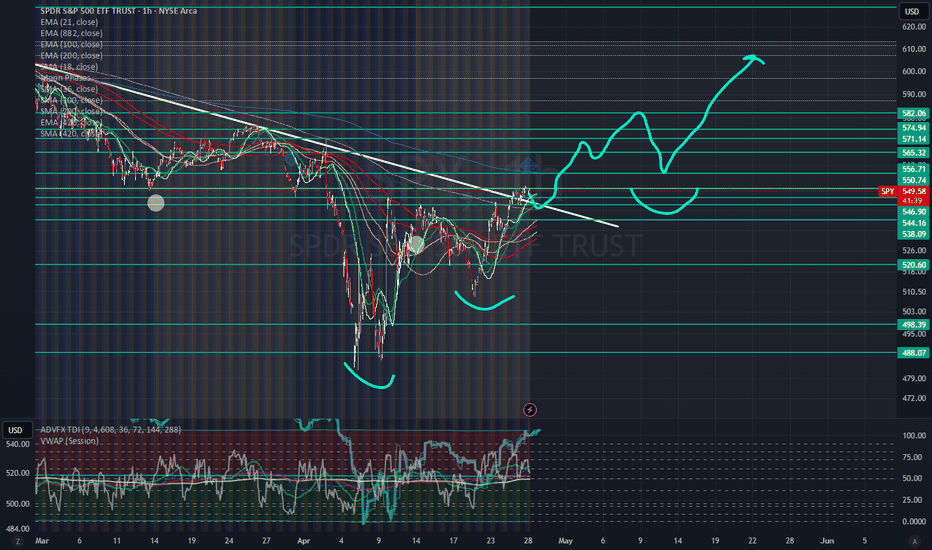The height and width of the screenshot is (550, 932).
Task: Select the EMA (100, close) indicator legend
Action: click(x=71, y=45)
